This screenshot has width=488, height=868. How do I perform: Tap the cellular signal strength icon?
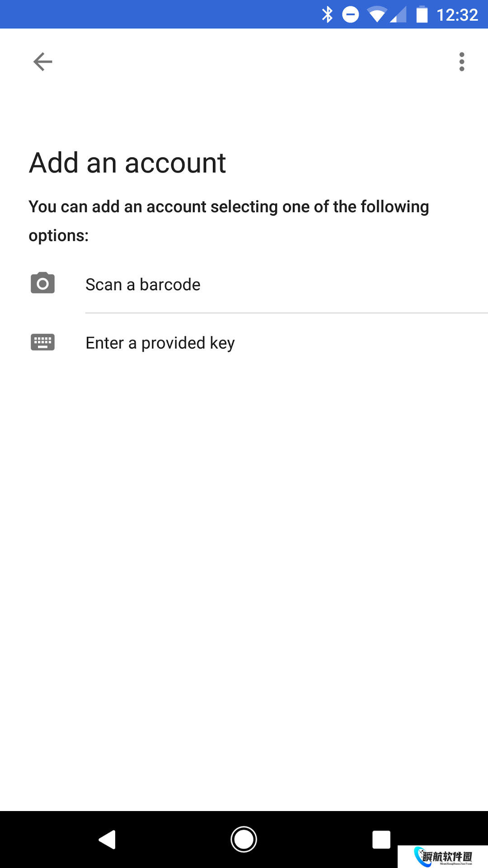pyautogui.click(x=399, y=14)
